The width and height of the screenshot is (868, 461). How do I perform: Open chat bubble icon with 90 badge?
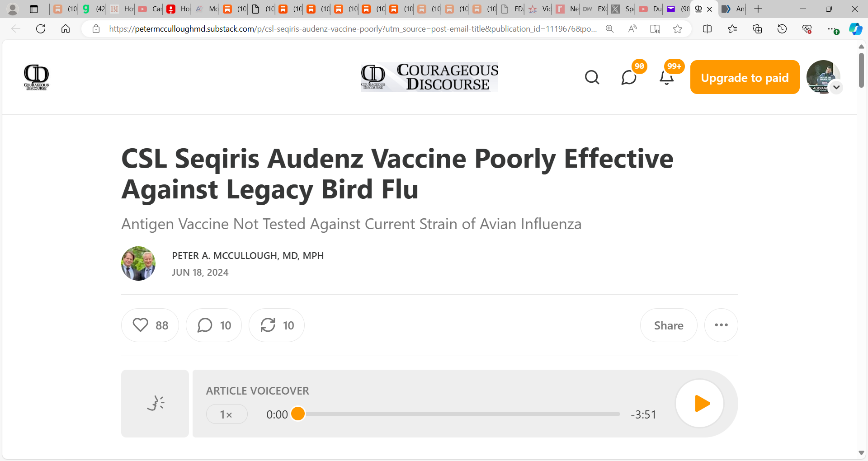[x=629, y=77]
